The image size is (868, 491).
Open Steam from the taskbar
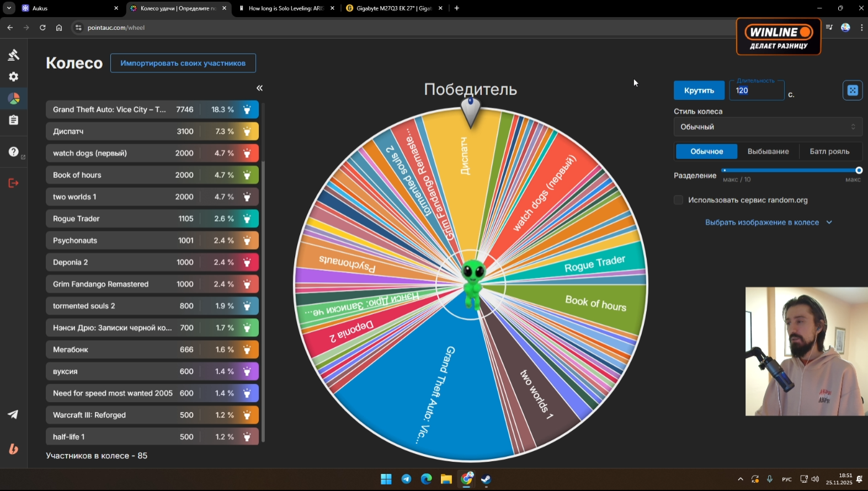[486, 479]
